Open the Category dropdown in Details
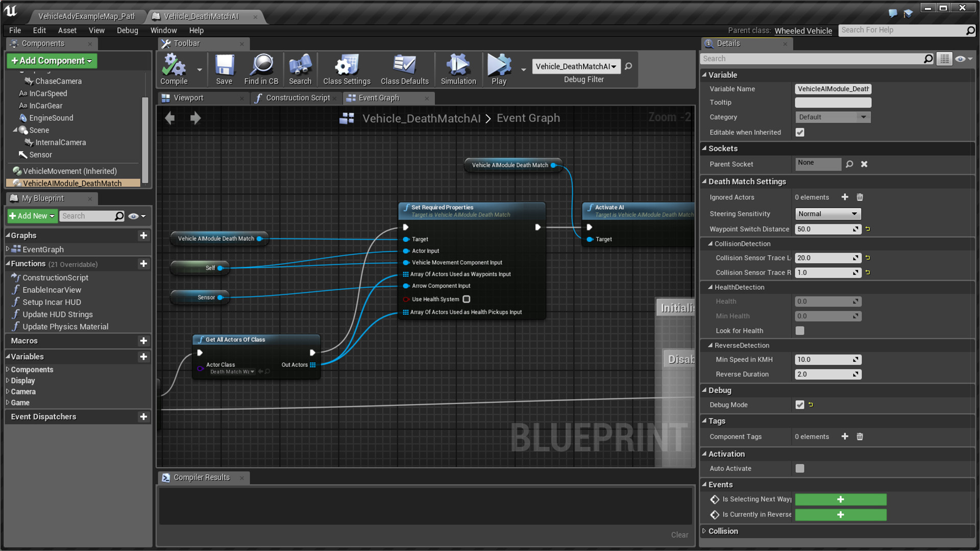Image resolution: width=980 pixels, height=551 pixels. point(832,117)
